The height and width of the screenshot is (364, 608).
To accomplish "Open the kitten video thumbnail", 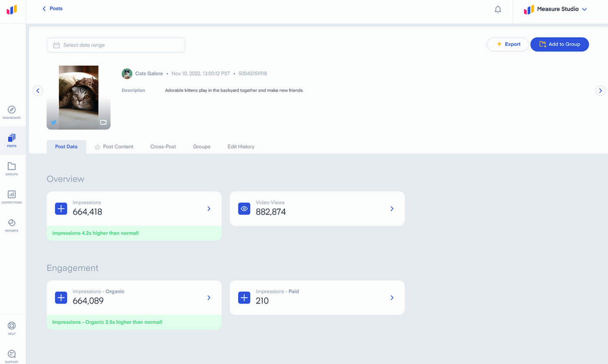I will pyautogui.click(x=79, y=97).
